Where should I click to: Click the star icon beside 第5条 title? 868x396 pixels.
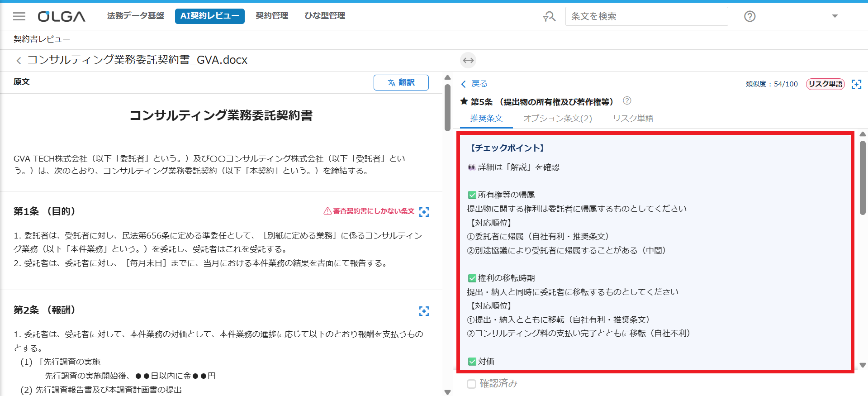[464, 101]
